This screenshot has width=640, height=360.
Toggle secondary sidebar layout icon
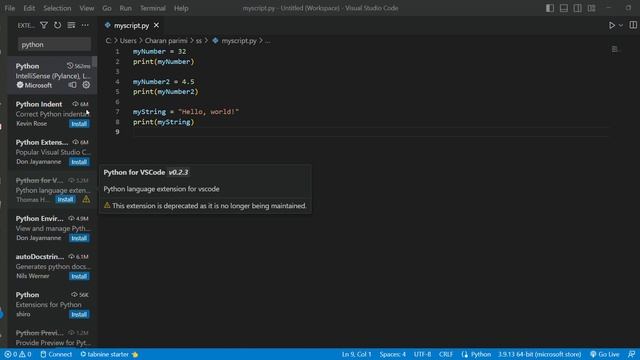[578, 8]
